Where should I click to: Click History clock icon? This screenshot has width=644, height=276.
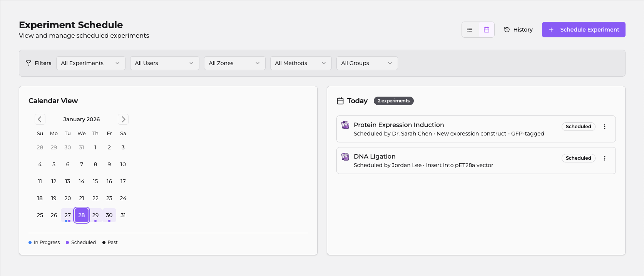click(507, 30)
